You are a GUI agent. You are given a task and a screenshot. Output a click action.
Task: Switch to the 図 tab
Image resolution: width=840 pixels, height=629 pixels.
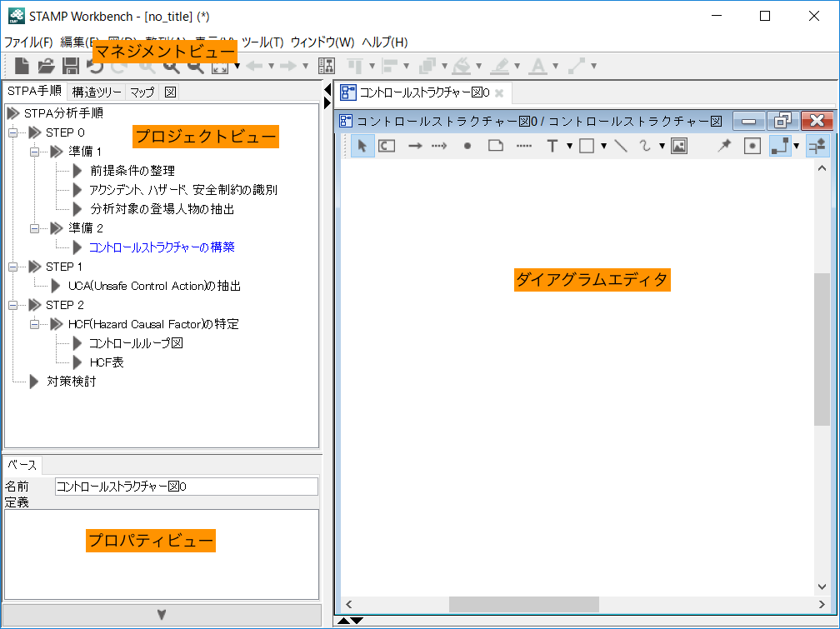pos(170,92)
